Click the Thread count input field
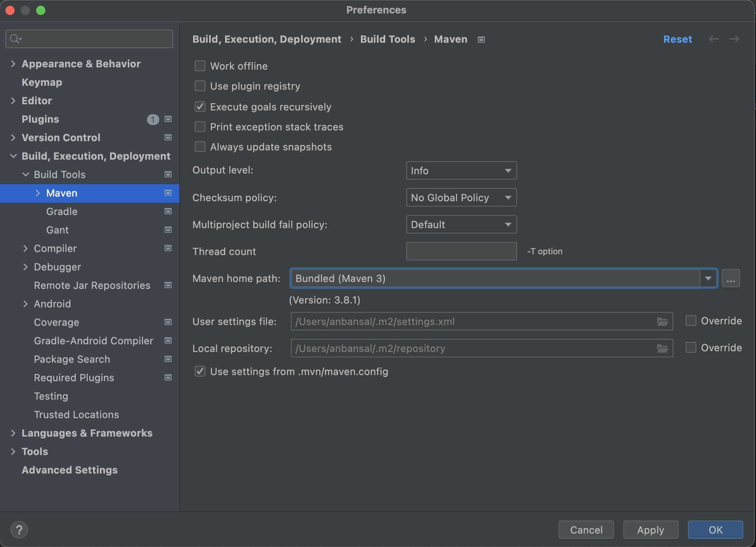This screenshot has width=756, height=547. (x=461, y=251)
